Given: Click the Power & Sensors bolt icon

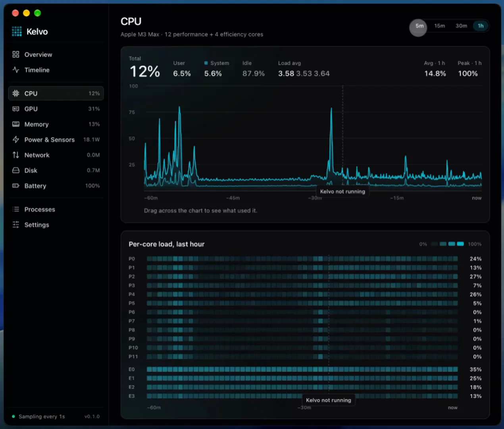Looking at the screenshot, I should click(16, 139).
